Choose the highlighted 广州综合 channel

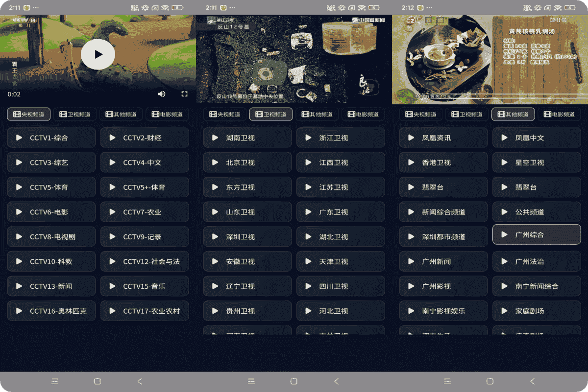point(537,235)
